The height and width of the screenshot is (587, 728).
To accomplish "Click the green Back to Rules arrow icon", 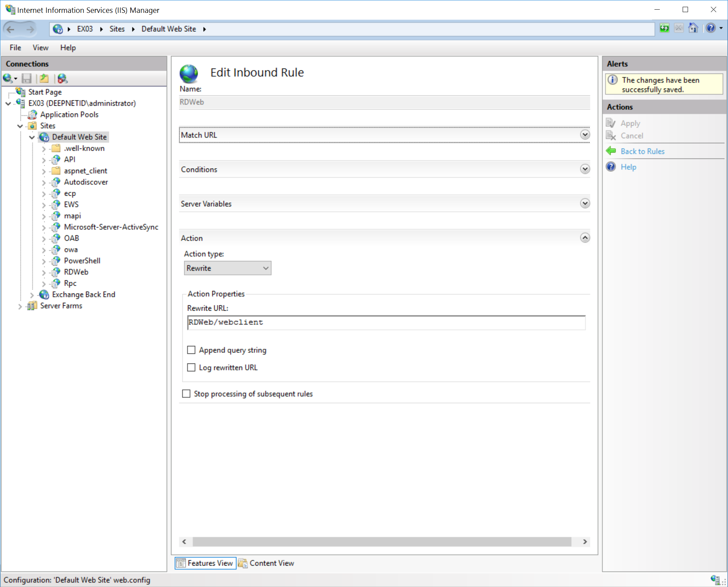I will [x=611, y=151].
